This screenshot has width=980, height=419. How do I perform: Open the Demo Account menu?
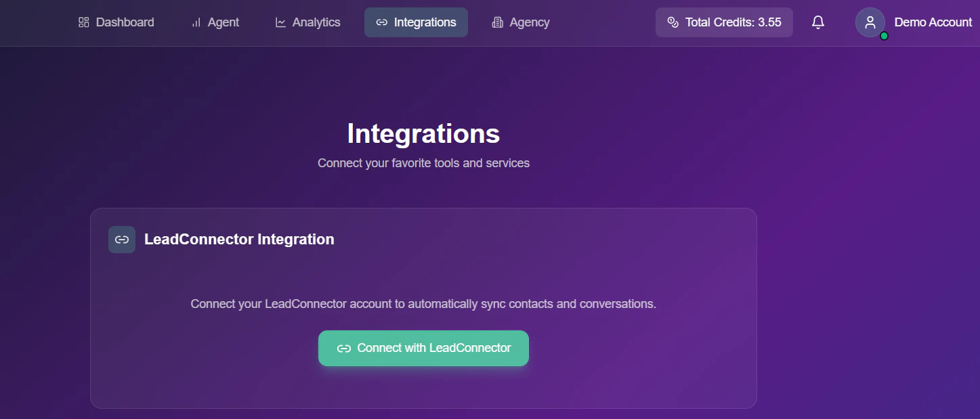click(933, 22)
